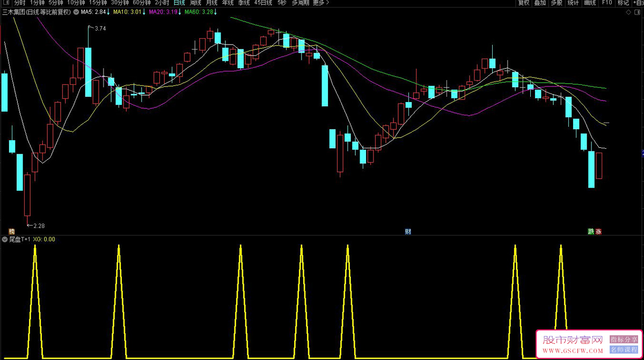The width and height of the screenshot is (644, 360).
Task: Click the 2.28 low price label
Action: click(x=39, y=226)
